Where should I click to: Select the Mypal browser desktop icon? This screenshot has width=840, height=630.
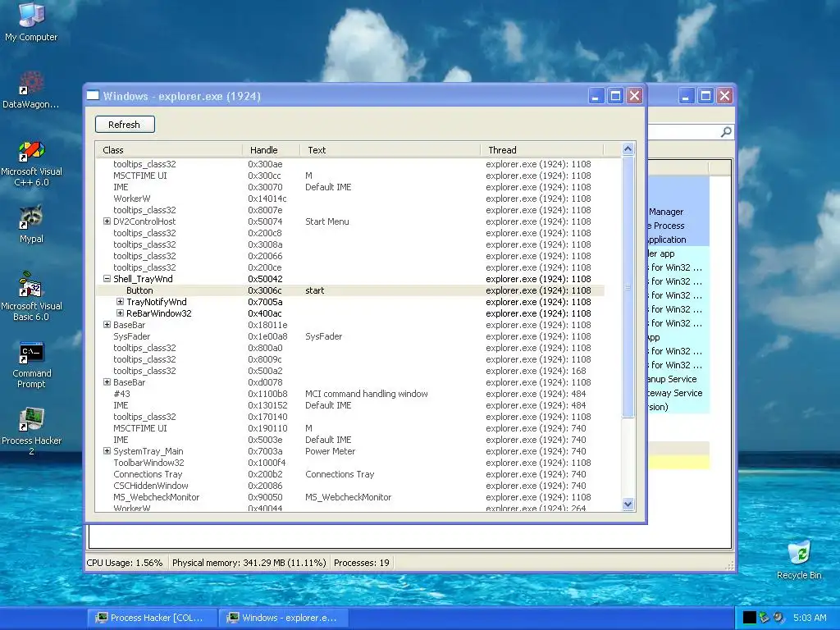click(x=31, y=224)
